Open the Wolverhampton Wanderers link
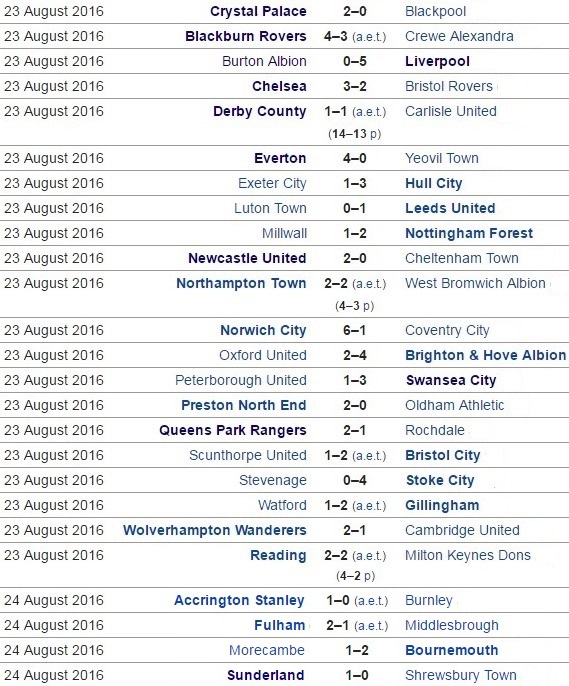 point(214,530)
